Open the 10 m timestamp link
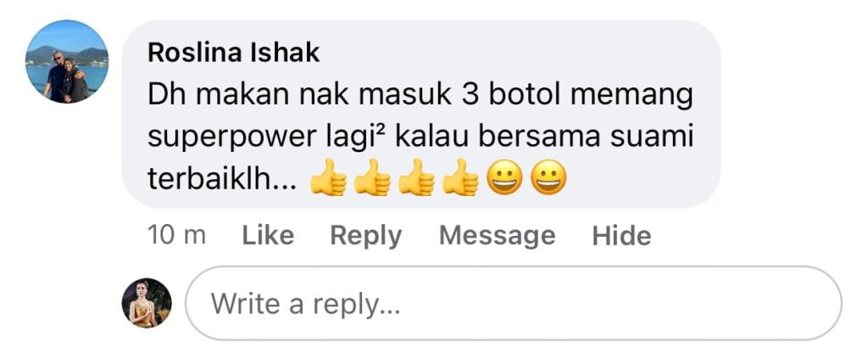 coord(176,235)
